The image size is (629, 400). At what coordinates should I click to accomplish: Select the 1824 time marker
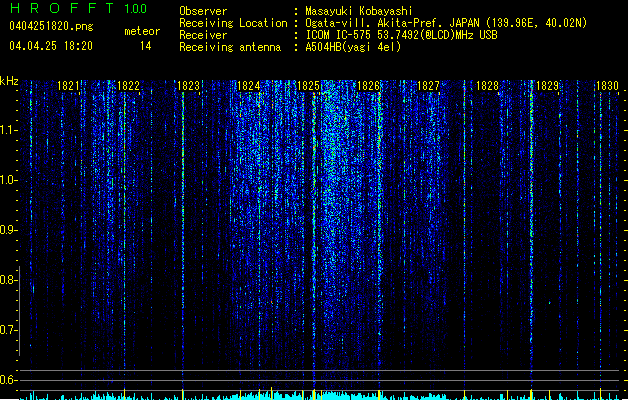click(x=248, y=85)
